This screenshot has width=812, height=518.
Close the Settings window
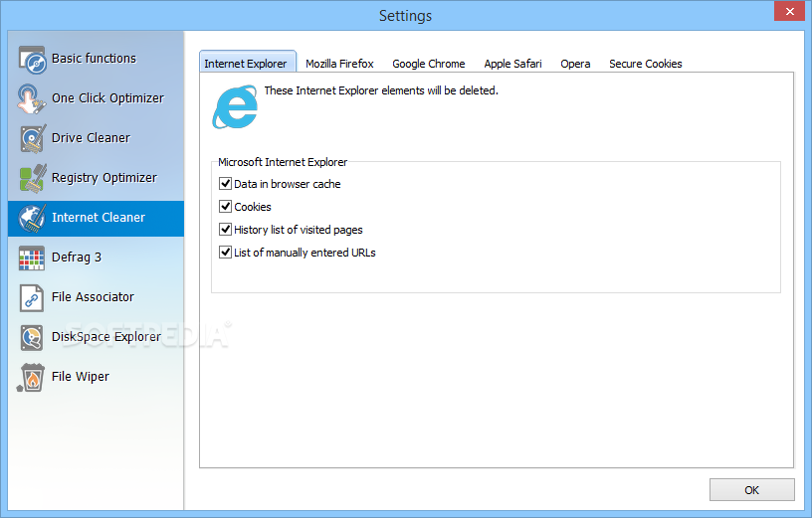tap(789, 11)
